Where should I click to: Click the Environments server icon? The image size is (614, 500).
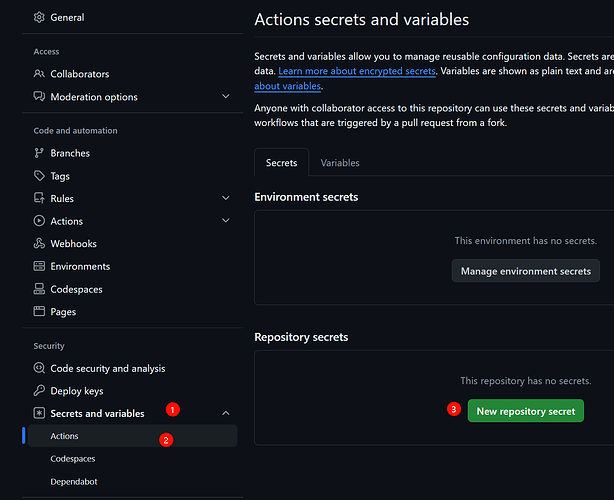click(x=39, y=266)
